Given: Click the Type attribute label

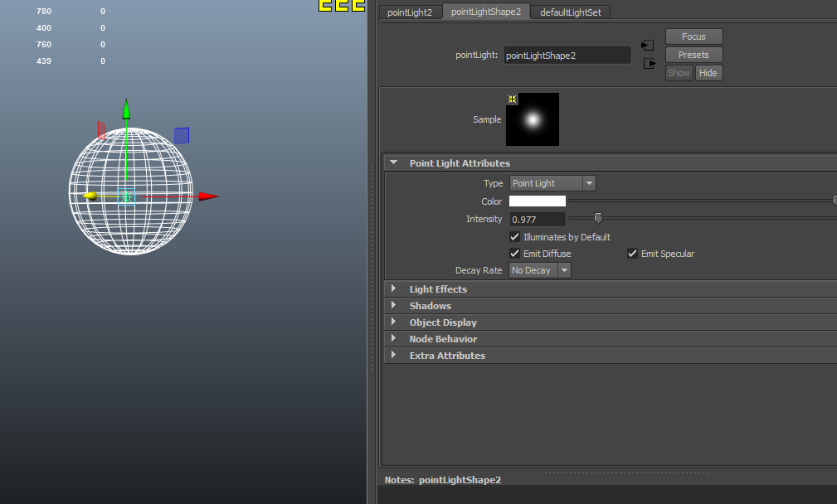Looking at the screenshot, I should tap(494, 183).
